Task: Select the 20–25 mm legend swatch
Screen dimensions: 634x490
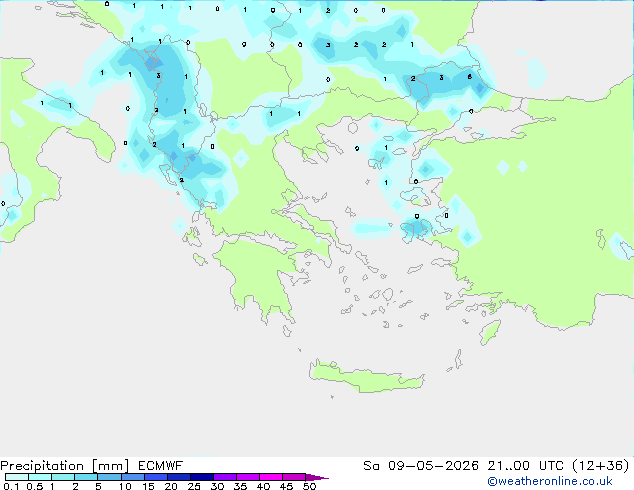Action: coord(178,477)
